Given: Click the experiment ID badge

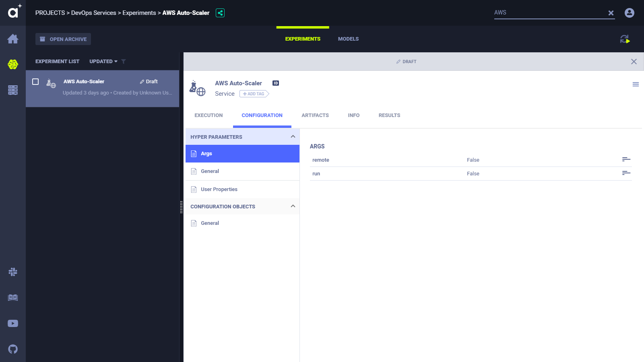Looking at the screenshot, I should [x=276, y=83].
